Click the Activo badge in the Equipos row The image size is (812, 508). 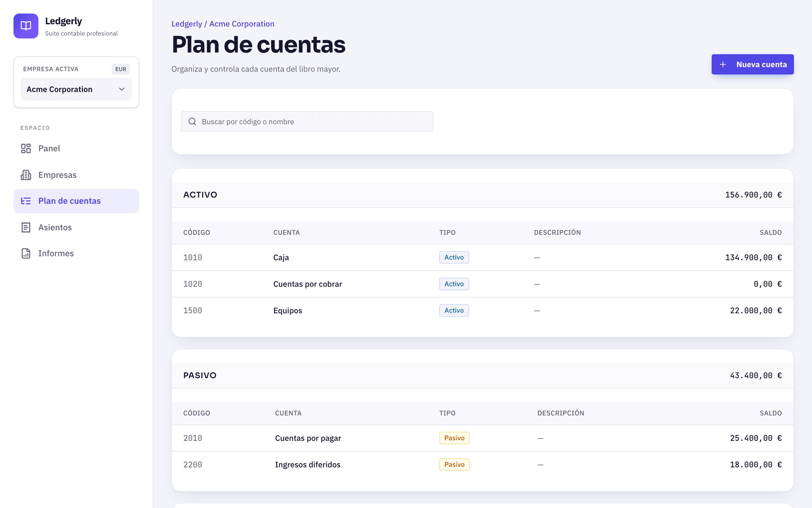pyautogui.click(x=454, y=310)
